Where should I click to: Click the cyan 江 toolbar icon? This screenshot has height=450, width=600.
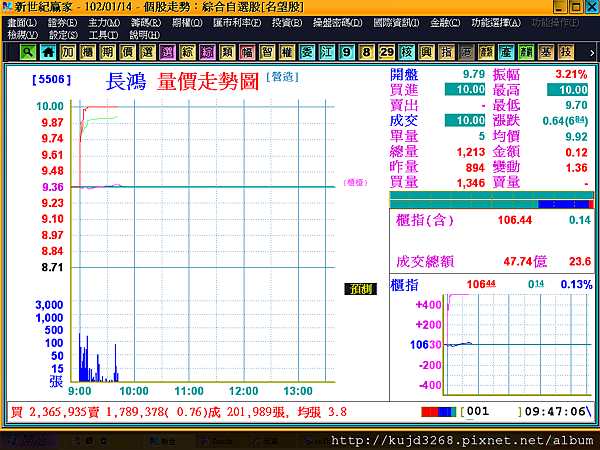coord(326,52)
